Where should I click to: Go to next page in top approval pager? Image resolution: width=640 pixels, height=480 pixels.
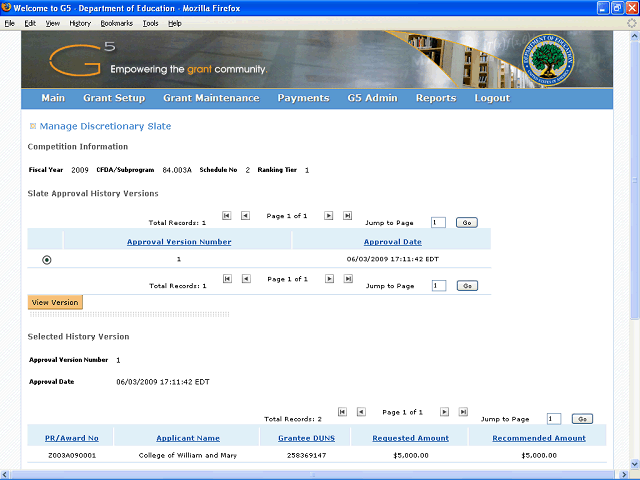tap(329, 216)
